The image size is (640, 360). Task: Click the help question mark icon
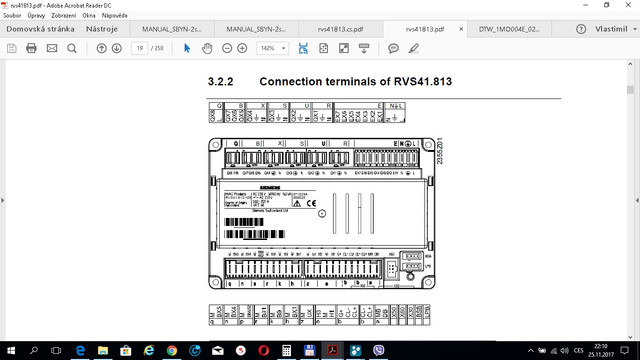(581, 29)
